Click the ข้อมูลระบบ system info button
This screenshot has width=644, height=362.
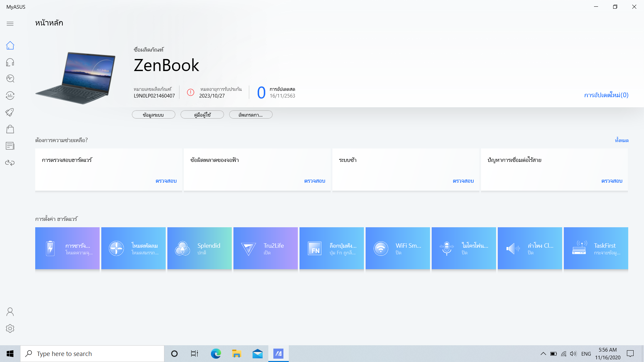click(154, 115)
